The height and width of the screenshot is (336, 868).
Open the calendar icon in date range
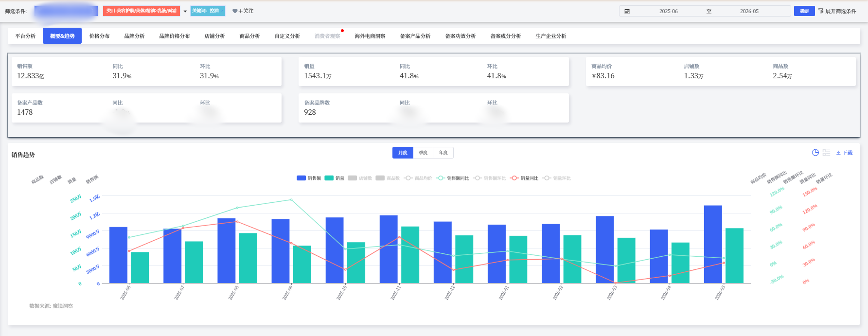(x=627, y=11)
